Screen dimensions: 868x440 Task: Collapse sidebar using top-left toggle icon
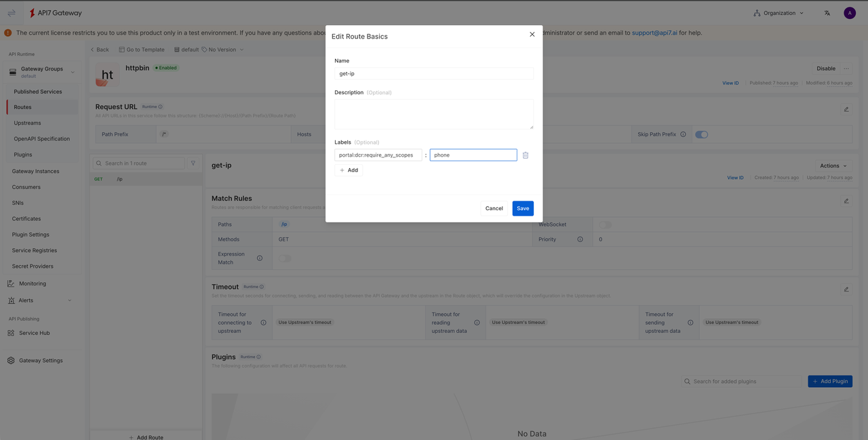(x=12, y=13)
